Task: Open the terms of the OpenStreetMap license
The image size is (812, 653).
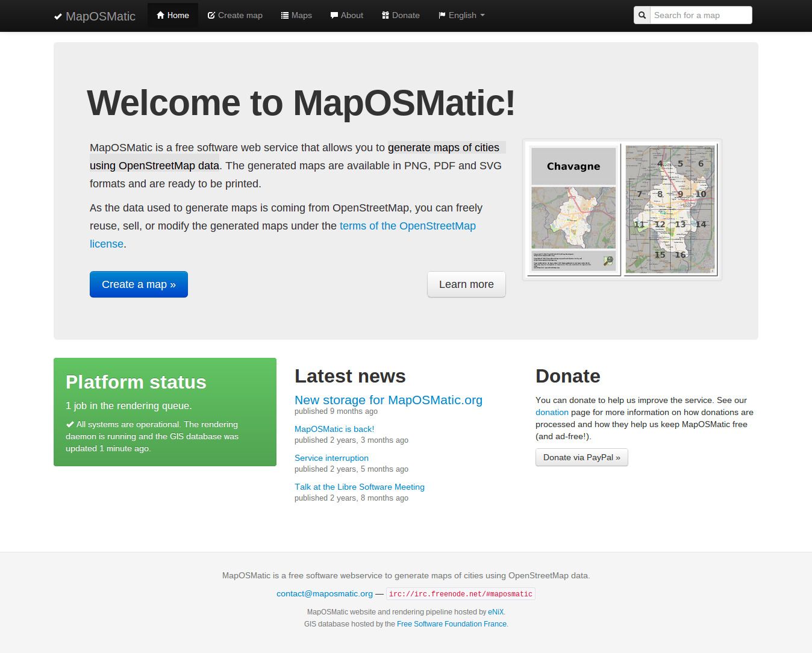Action: 408,226
